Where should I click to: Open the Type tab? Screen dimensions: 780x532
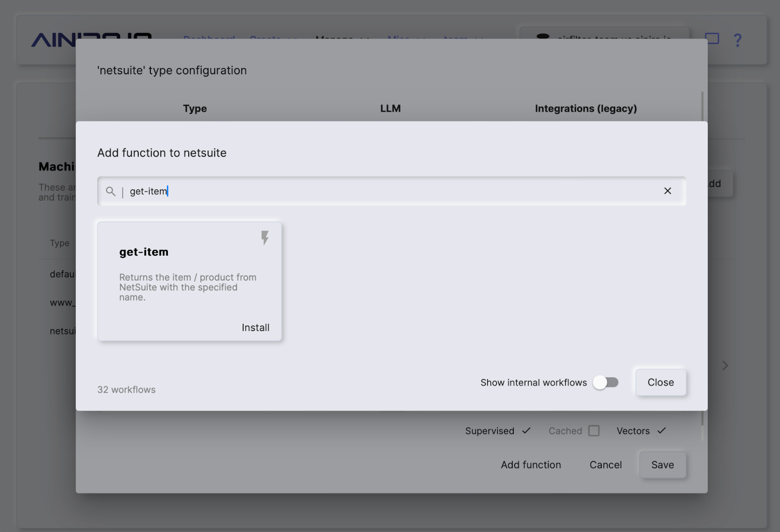[195, 109]
